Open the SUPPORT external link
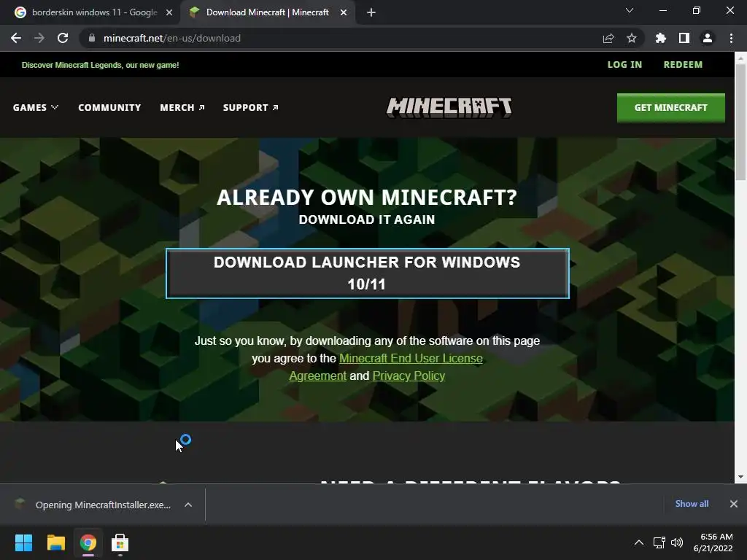The width and height of the screenshot is (747, 560). point(251,108)
